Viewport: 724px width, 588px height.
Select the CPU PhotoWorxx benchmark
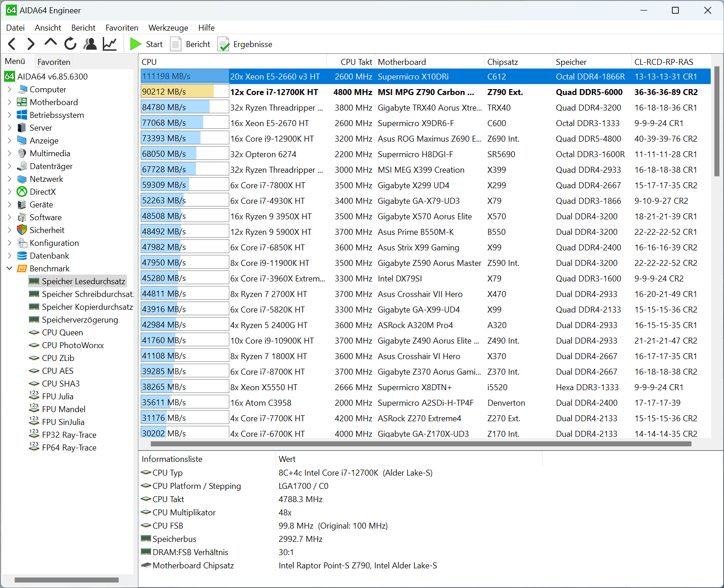point(73,345)
